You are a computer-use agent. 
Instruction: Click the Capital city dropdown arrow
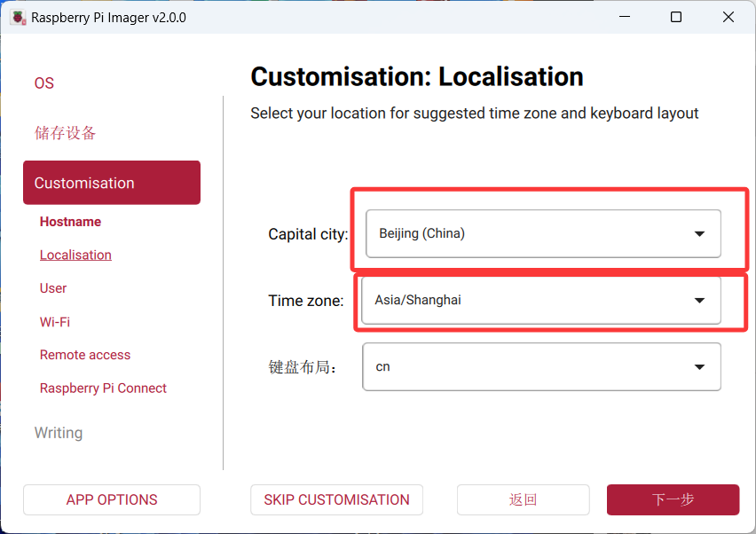(x=699, y=234)
